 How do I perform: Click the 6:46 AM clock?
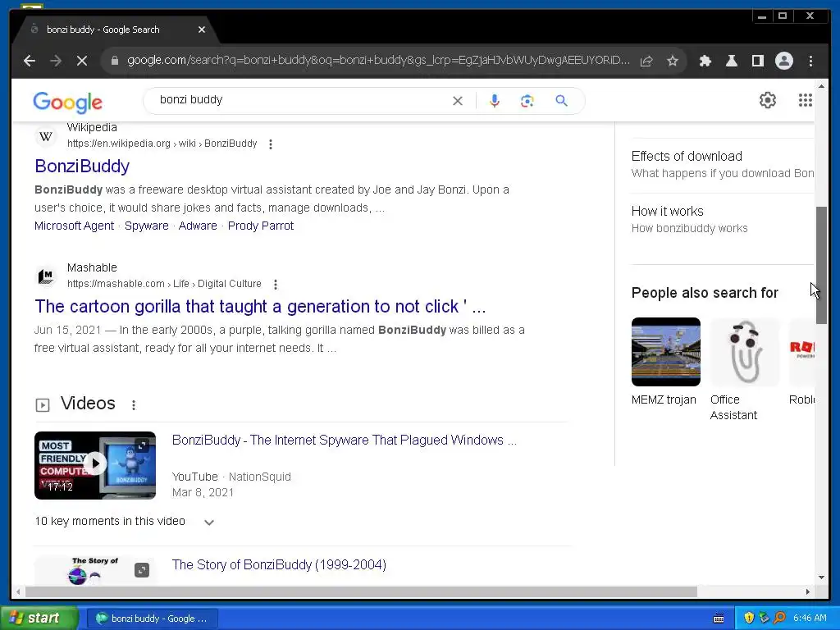(810, 619)
